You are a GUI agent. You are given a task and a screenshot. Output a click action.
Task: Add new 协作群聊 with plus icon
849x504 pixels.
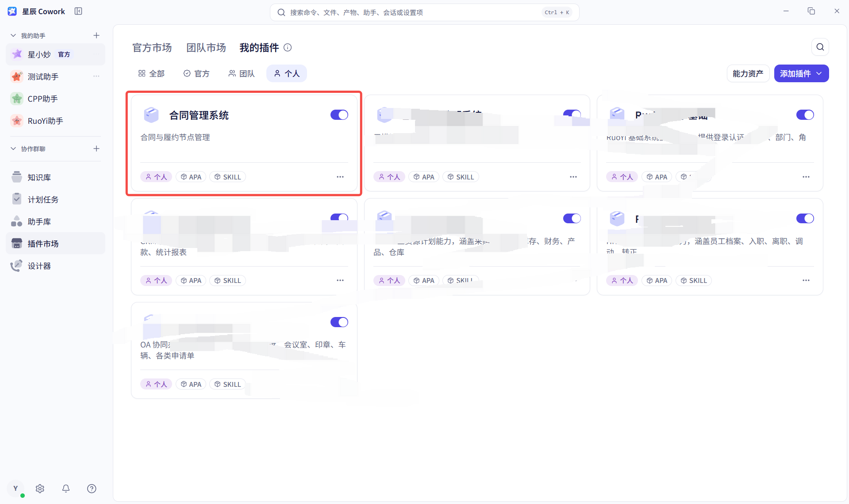pyautogui.click(x=96, y=149)
